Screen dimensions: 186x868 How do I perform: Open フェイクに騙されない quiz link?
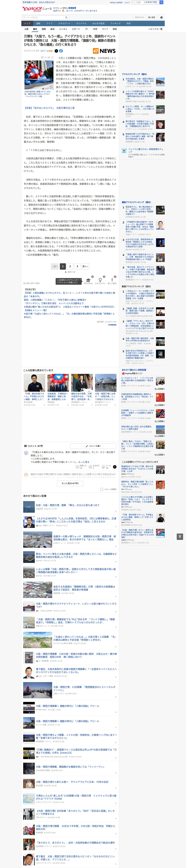coord(146,151)
